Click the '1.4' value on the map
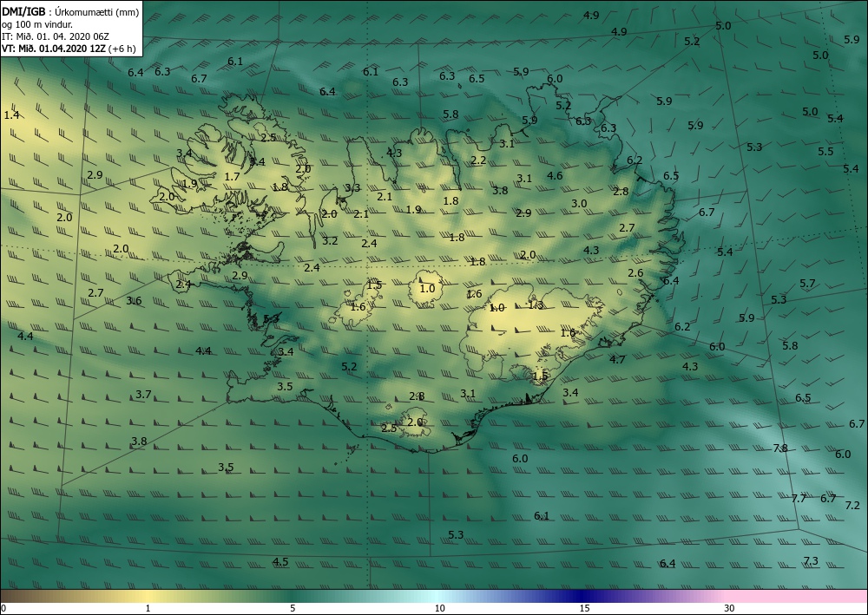 11,115
